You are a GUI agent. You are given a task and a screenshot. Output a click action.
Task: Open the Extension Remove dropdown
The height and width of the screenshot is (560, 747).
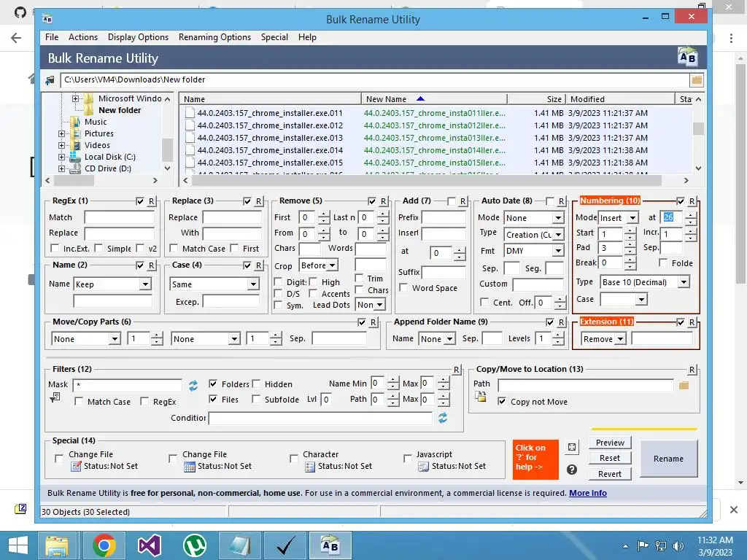click(620, 339)
